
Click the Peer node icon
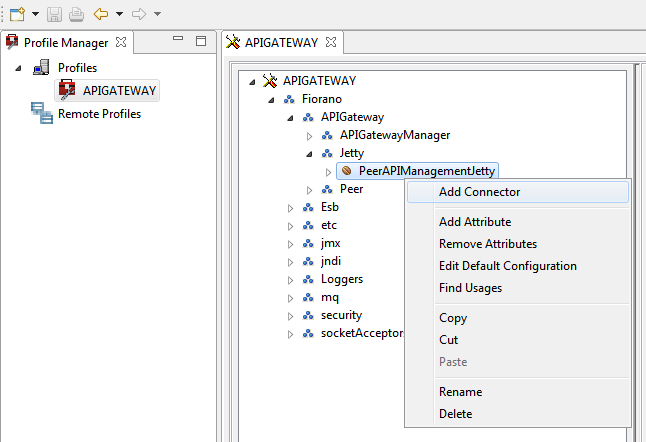tap(327, 189)
